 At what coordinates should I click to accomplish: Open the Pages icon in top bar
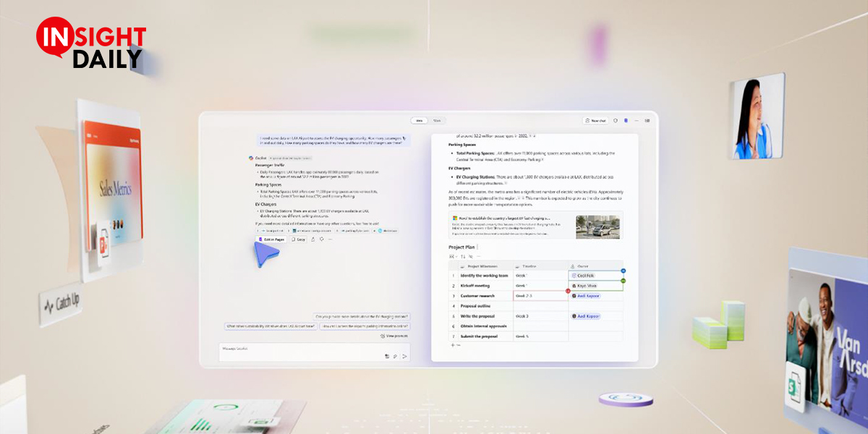coord(626,121)
